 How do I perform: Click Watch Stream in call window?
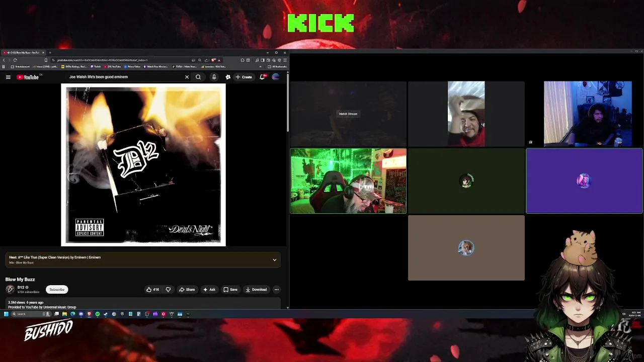point(348,114)
